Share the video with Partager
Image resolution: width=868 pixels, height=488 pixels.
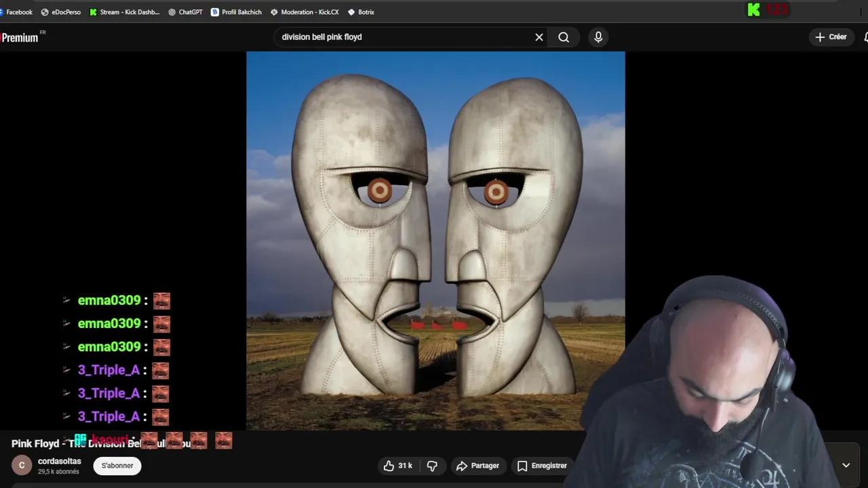click(478, 466)
